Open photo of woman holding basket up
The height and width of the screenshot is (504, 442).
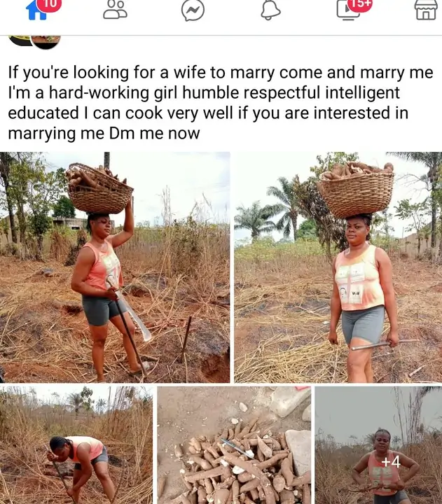(x=115, y=266)
